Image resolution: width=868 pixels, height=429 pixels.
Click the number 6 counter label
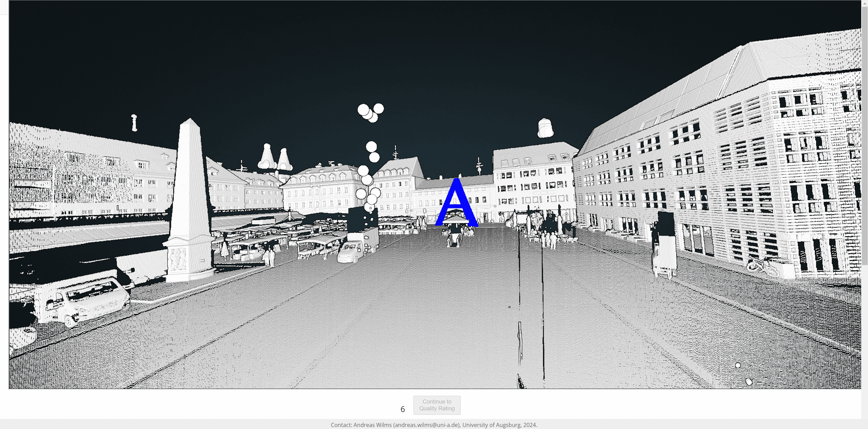click(403, 409)
